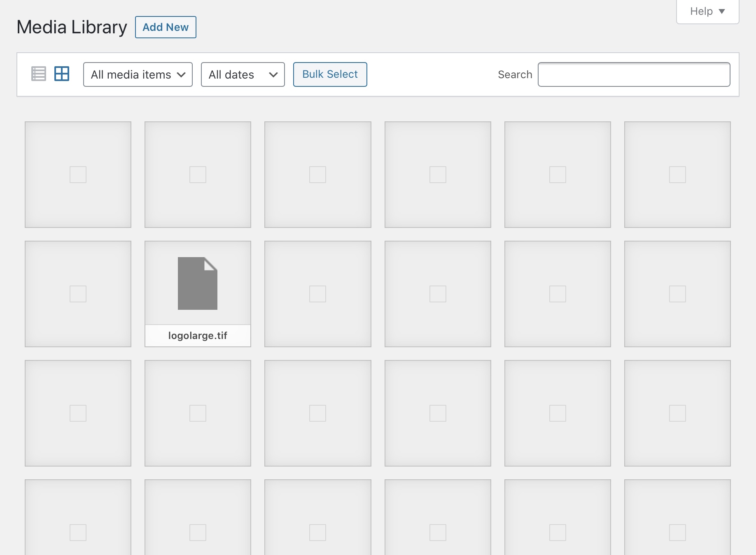Switch to grid view
This screenshot has height=555, width=756.
62,74
